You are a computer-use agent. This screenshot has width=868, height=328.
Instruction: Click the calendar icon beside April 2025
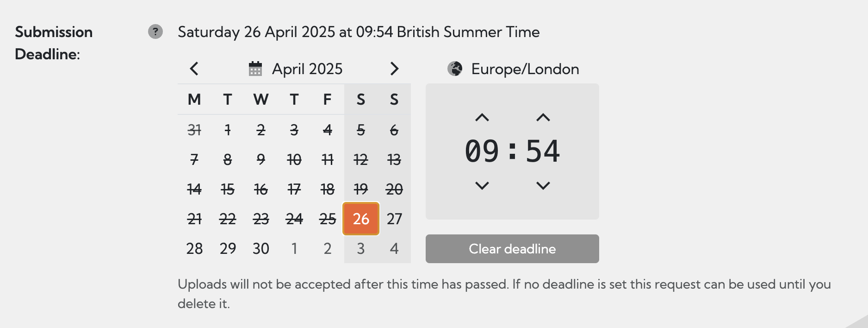pos(255,69)
